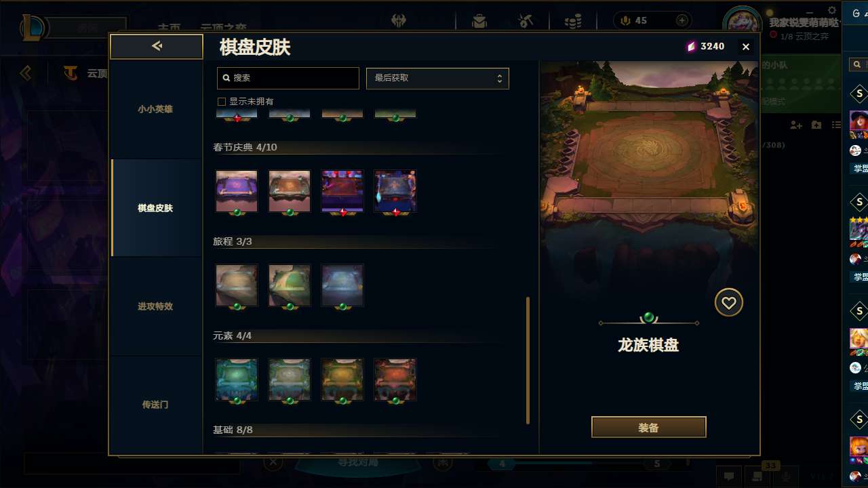Viewport: 868px width, 488px height.
Task: Open the coins store icon in top bar
Action: tap(573, 21)
